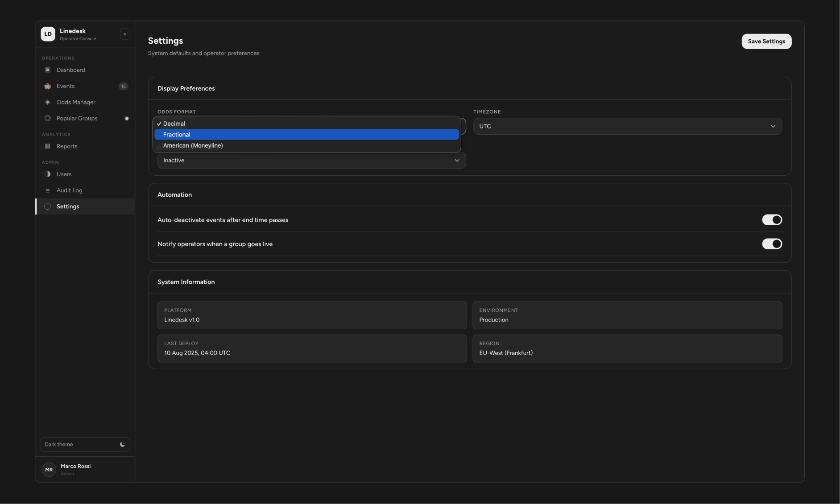Click the Audit Log list icon
The height and width of the screenshot is (504, 840).
(48, 190)
